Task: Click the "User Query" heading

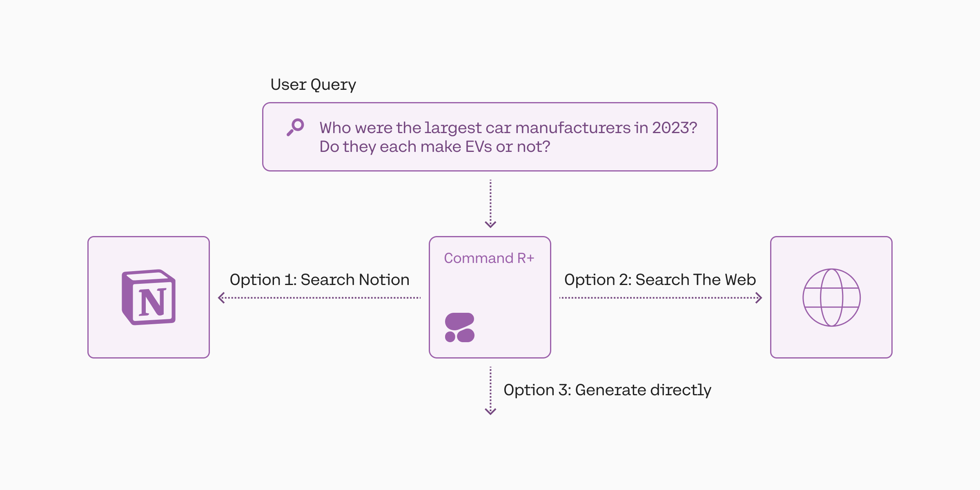Action: (313, 85)
